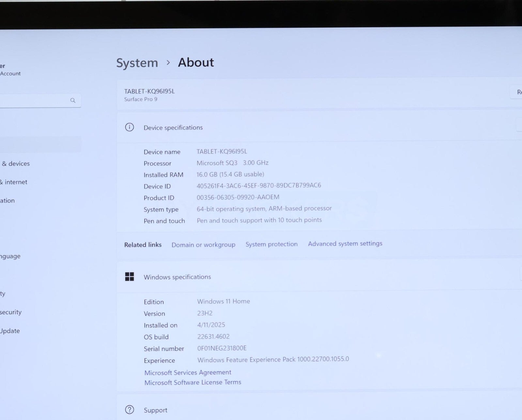Click the About heading
Screen dimensions: 522x420
pos(196,62)
